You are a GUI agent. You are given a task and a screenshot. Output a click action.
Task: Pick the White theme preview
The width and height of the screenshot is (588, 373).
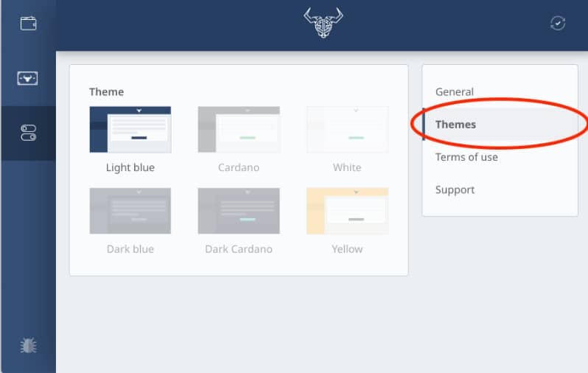pos(347,130)
